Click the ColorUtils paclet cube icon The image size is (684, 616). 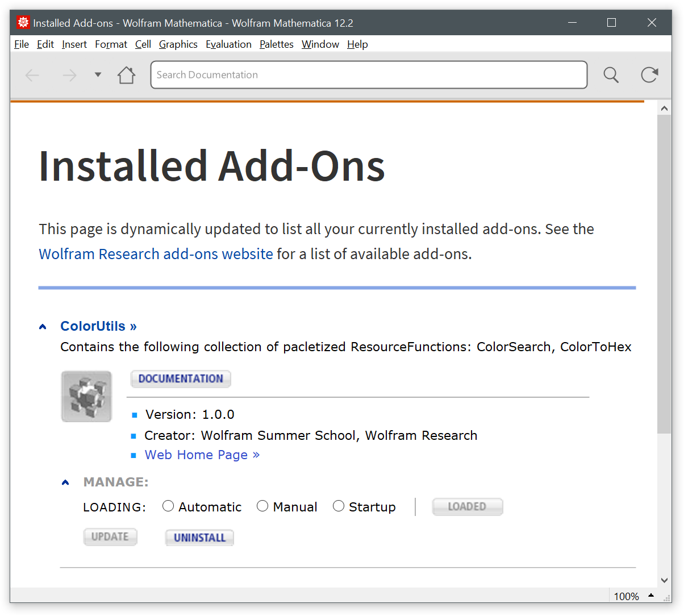86,396
